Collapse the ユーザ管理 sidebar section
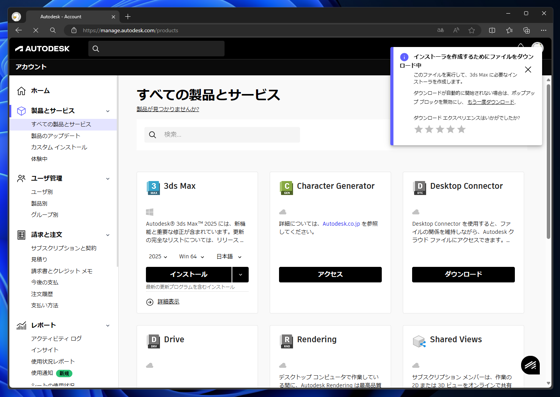The height and width of the screenshot is (397, 560). tap(108, 179)
